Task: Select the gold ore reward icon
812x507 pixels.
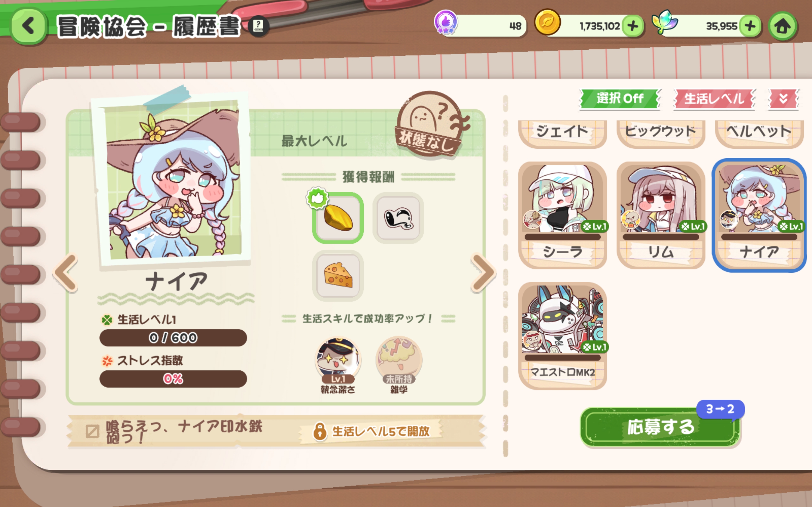Action: pos(338,218)
